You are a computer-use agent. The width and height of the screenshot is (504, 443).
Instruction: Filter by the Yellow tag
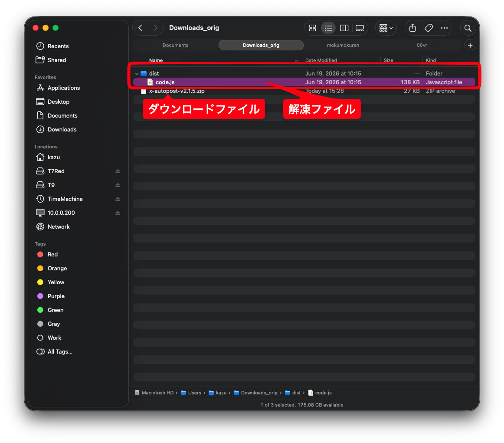(56, 282)
